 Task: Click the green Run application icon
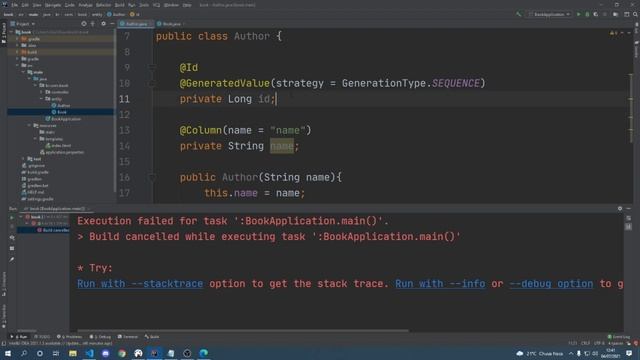578,14
